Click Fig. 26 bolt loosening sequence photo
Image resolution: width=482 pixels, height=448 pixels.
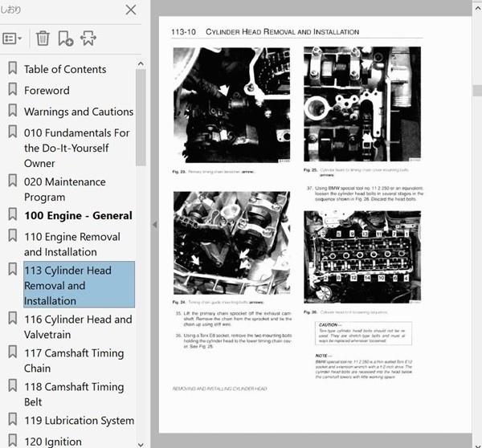(362, 257)
